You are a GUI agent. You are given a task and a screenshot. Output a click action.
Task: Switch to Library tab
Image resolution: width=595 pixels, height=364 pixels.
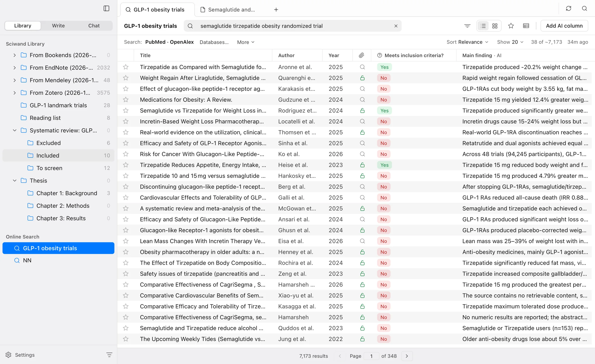tap(23, 26)
